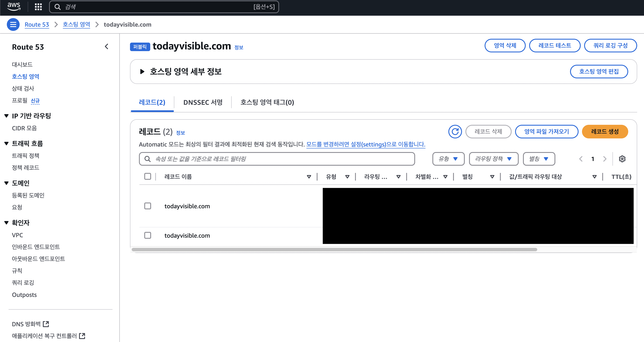This screenshot has height=342, width=644.
Task: Collapse the IP 기반 라우팅 section
Action: [x=7, y=116]
